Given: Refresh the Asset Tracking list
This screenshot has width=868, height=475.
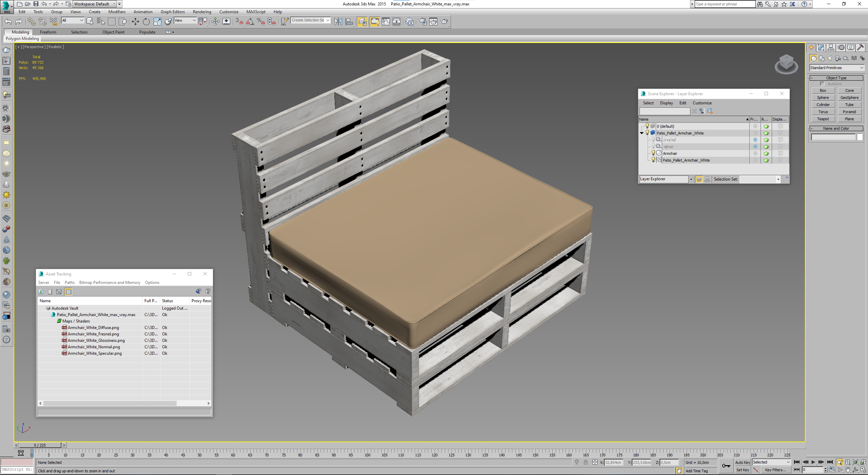Looking at the screenshot, I should pyautogui.click(x=41, y=292).
